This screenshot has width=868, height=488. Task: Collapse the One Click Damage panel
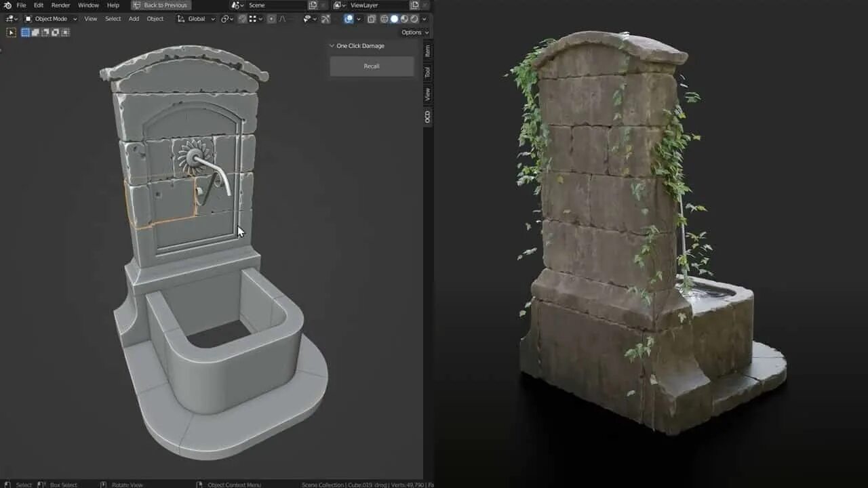pyautogui.click(x=332, y=45)
